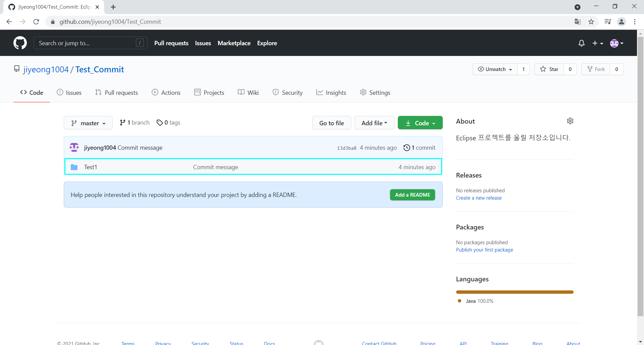Viewport: 644px width, 345px height.
Task: Click the watchers count 1
Action: coord(523,69)
